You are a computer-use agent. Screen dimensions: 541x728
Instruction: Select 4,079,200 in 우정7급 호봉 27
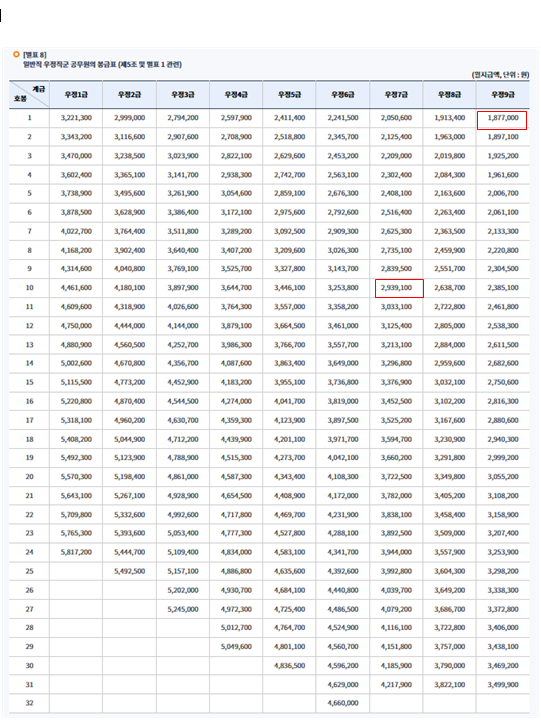click(397, 609)
